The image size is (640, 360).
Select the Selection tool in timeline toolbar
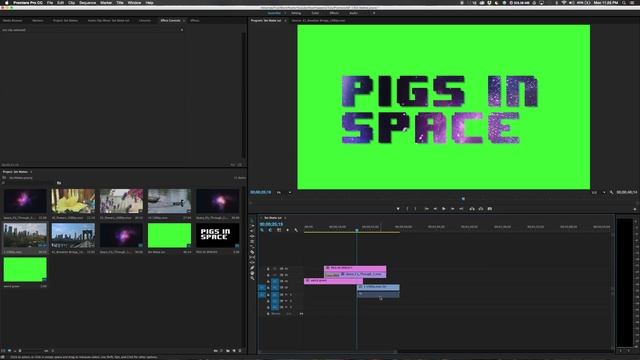(252, 220)
